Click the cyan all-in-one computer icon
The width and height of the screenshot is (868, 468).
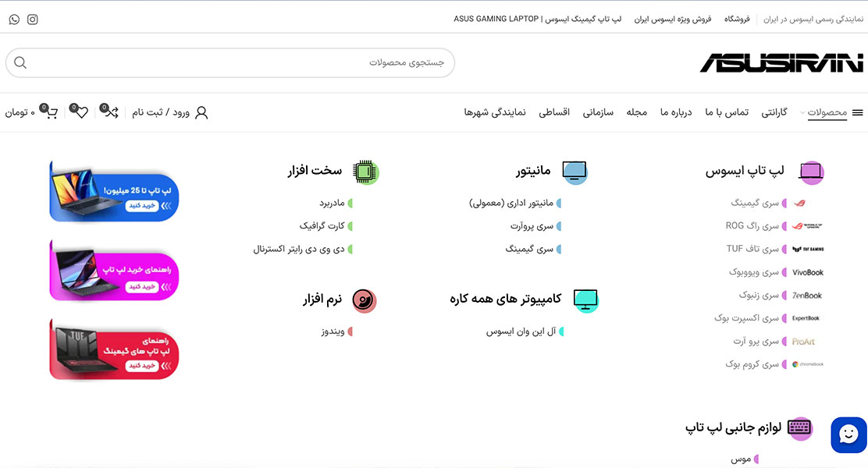pyautogui.click(x=585, y=300)
